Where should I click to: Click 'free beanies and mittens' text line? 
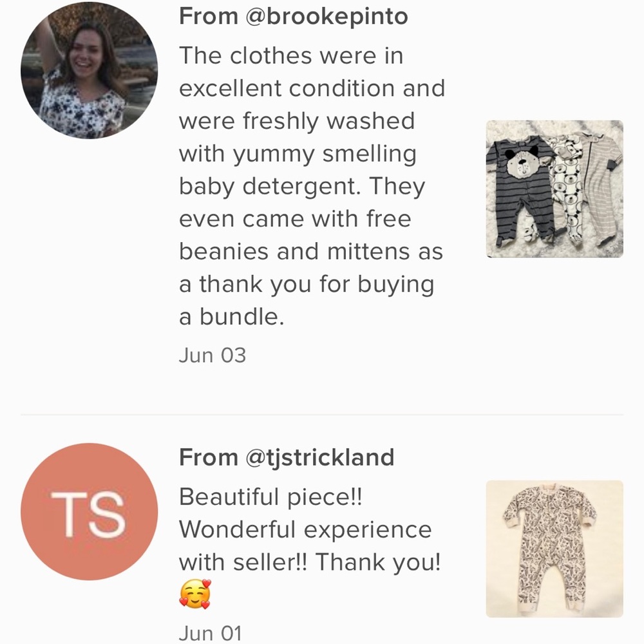point(311,251)
